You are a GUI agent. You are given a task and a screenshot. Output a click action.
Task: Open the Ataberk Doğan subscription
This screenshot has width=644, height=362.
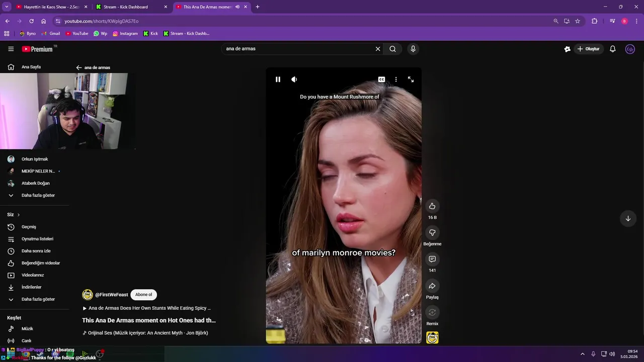(x=35, y=183)
